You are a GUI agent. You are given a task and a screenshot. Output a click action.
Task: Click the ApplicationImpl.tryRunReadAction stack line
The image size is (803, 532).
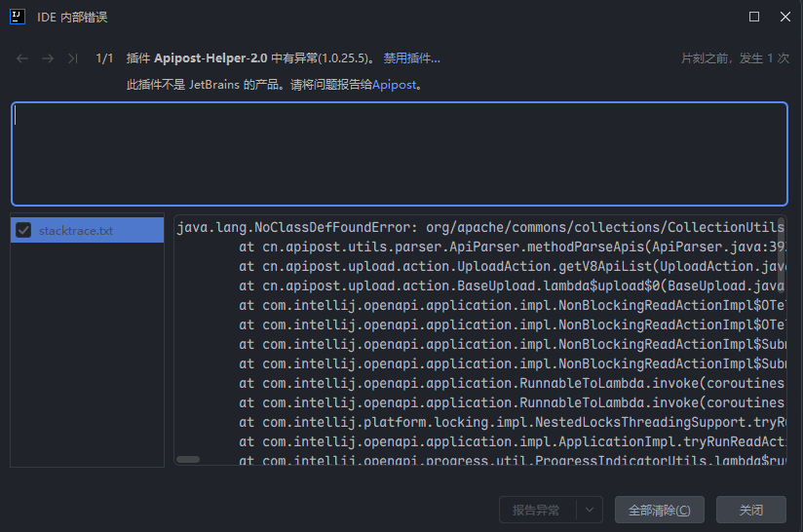pos(512,442)
